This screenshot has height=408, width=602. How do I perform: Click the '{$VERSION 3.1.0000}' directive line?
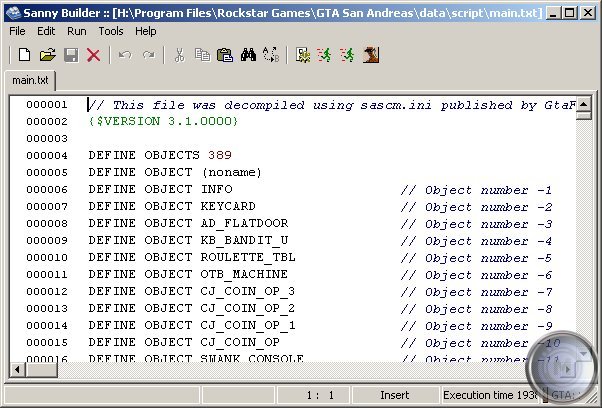[163, 121]
